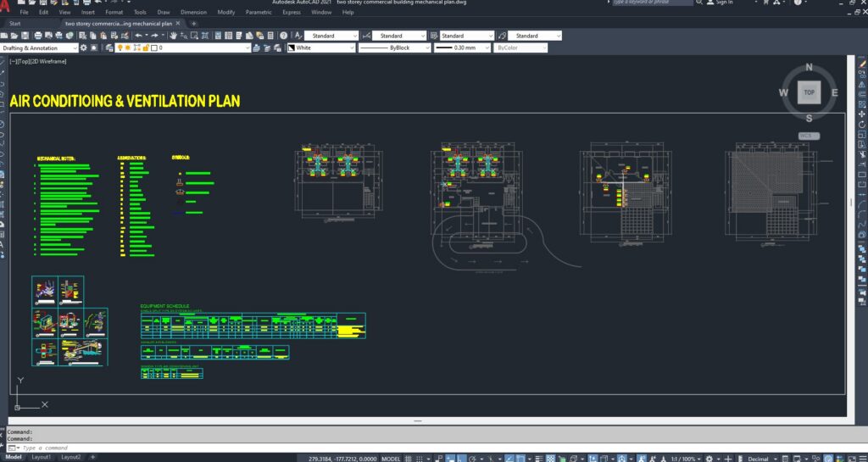Open the Draw menu
Image resolution: width=868 pixels, height=462 pixels.
pos(164,12)
